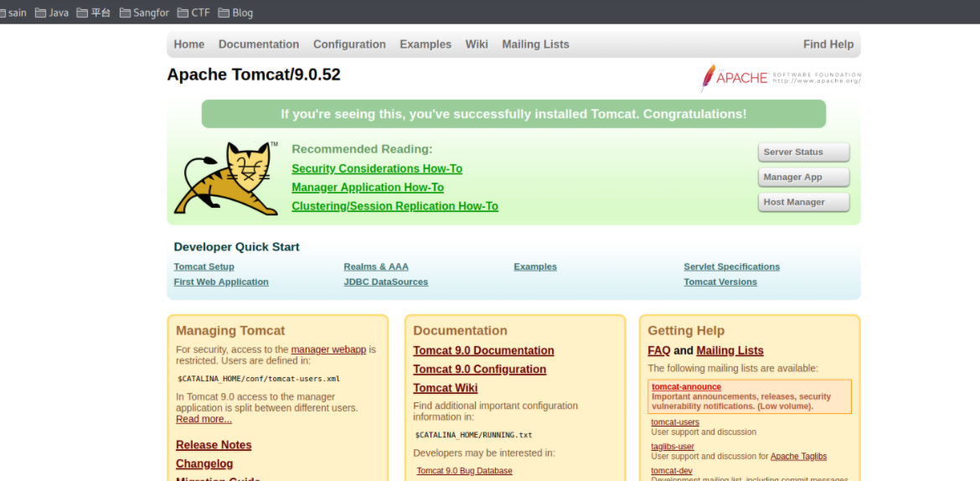Open the Servlet Specifications link

pyautogui.click(x=731, y=266)
